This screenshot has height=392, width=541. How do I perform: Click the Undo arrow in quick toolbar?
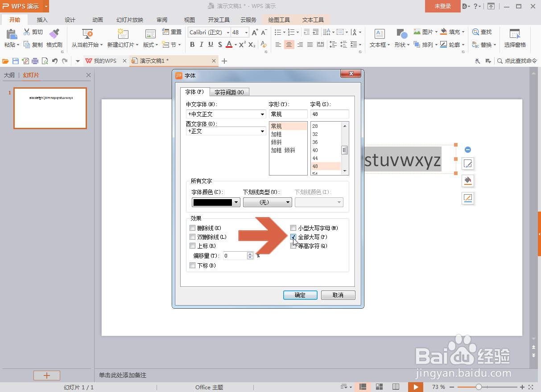click(x=55, y=61)
